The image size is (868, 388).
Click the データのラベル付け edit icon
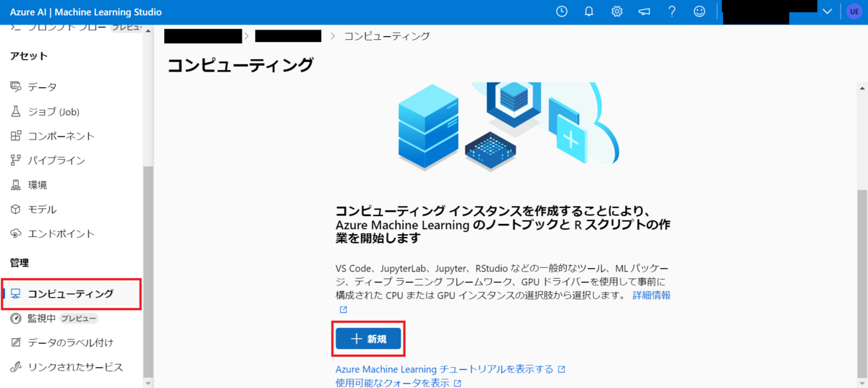click(16, 342)
